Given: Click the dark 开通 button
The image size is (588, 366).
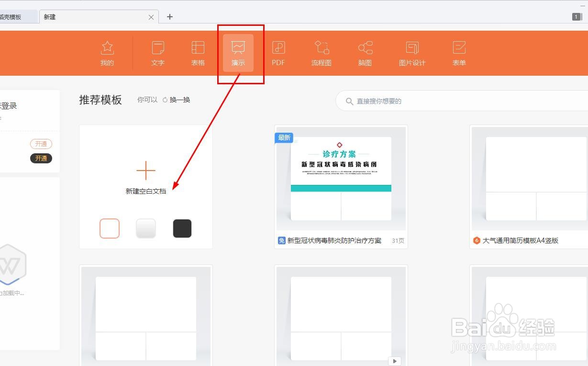Looking at the screenshot, I should click(x=41, y=158).
